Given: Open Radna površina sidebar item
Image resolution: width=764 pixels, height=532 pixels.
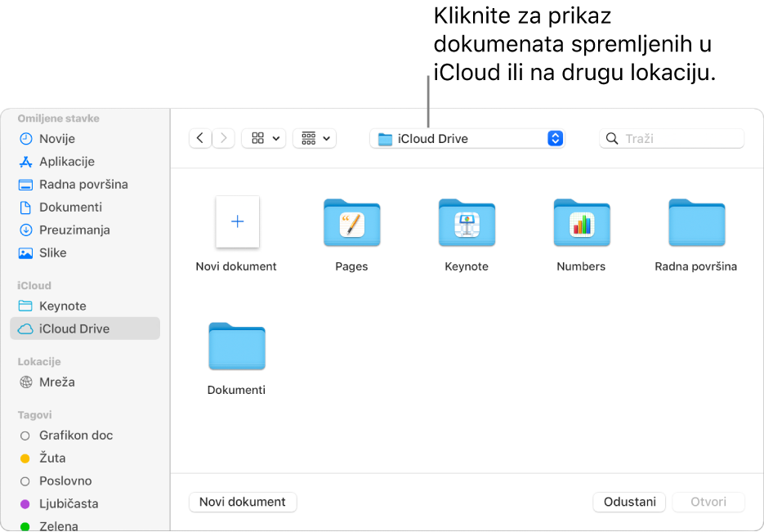Looking at the screenshot, I should click(85, 185).
